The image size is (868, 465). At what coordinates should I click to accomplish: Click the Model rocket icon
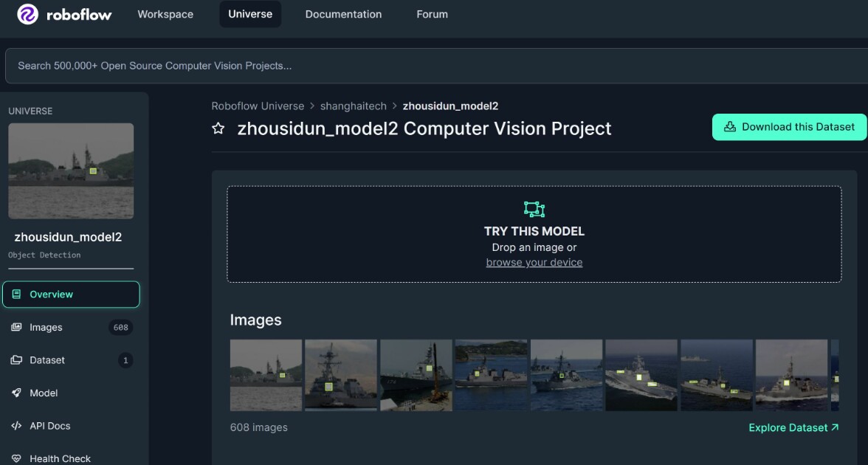[x=16, y=393]
